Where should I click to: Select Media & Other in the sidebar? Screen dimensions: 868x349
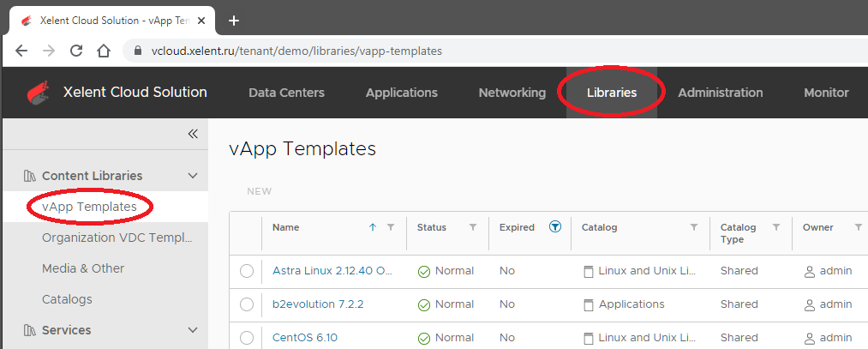point(83,268)
